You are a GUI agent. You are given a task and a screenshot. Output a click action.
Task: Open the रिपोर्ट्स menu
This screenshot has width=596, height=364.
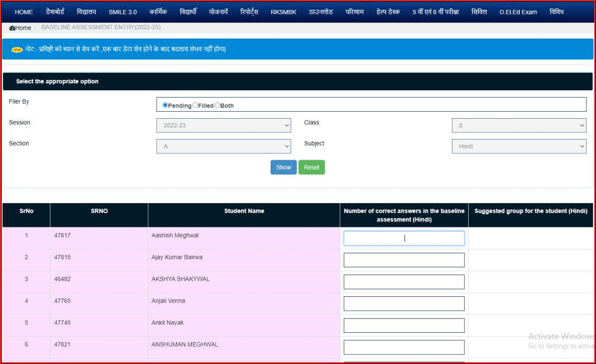tap(249, 12)
